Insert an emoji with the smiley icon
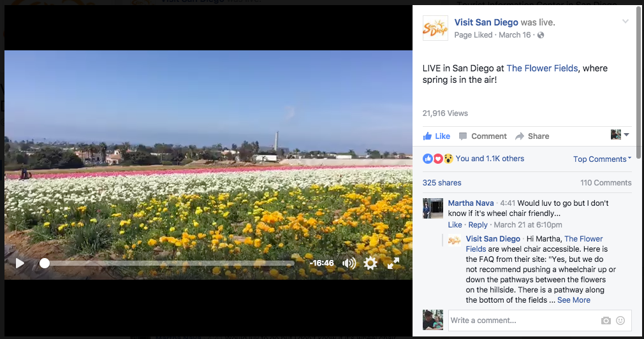This screenshot has width=644, height=339. (620, 321)
